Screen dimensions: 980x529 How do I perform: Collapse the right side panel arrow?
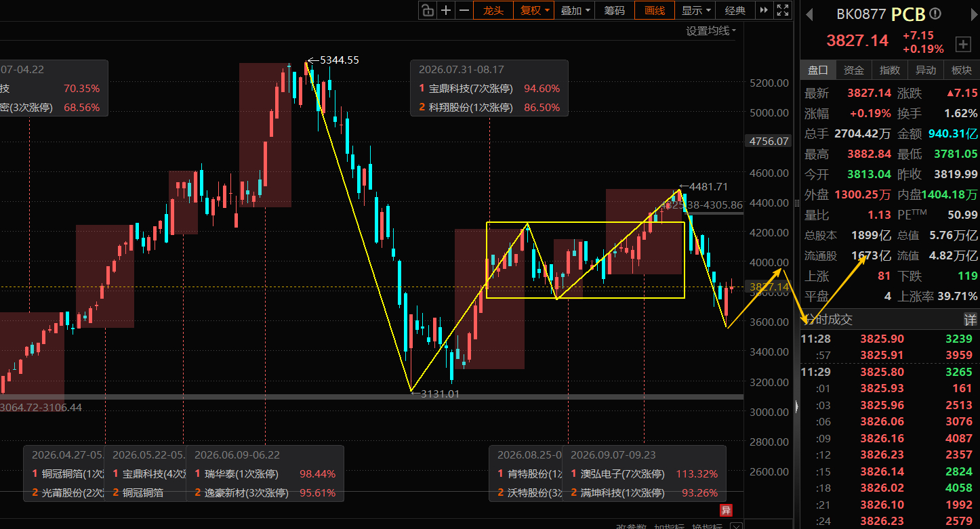point(797,406)
